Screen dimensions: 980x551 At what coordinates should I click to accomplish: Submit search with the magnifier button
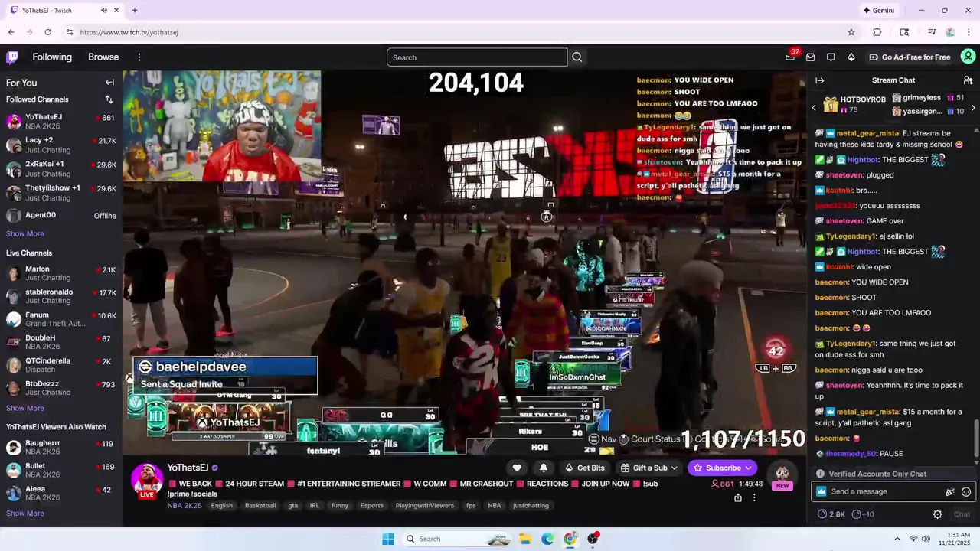pos(577,57)
